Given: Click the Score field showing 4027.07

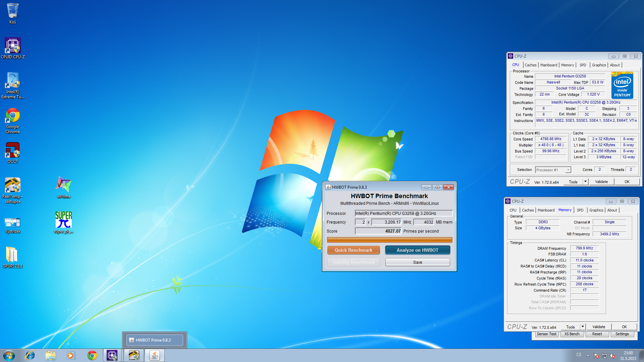Looking at the screenshot, I should 378,231.
